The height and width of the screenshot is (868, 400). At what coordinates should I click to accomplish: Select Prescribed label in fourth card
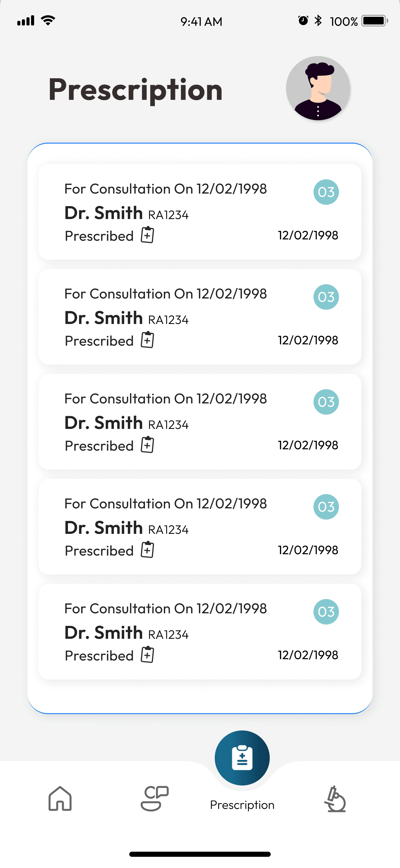99,551
